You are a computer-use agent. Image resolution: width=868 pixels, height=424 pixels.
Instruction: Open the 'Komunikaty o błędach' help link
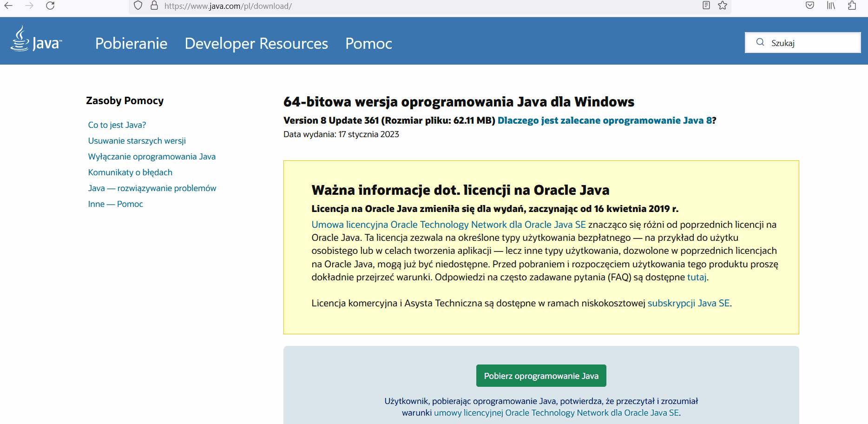point(130,172)
